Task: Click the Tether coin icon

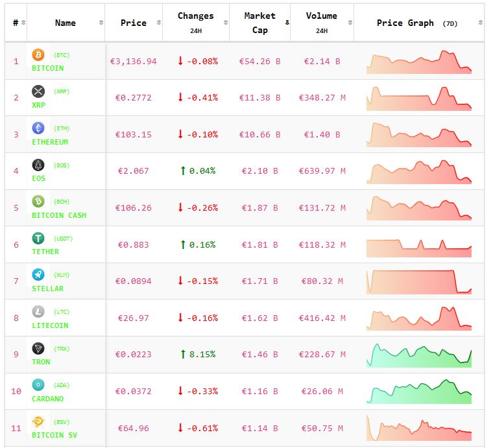Action: click(38, 238)
